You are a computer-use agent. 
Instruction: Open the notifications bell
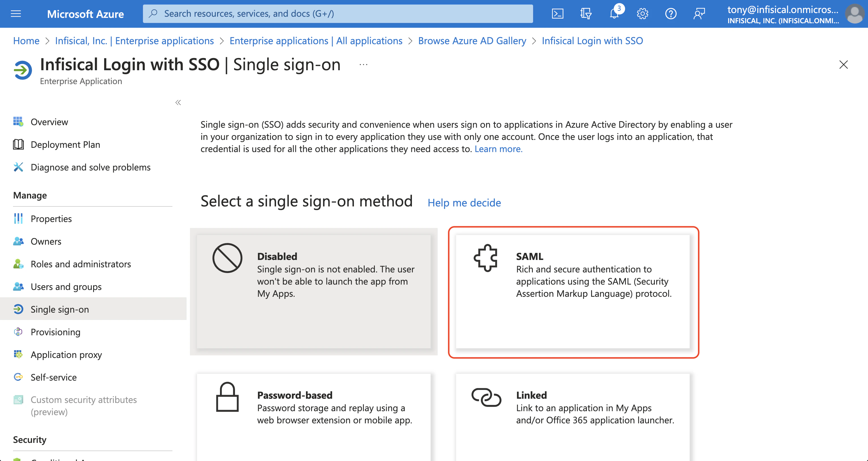point(615,14)
